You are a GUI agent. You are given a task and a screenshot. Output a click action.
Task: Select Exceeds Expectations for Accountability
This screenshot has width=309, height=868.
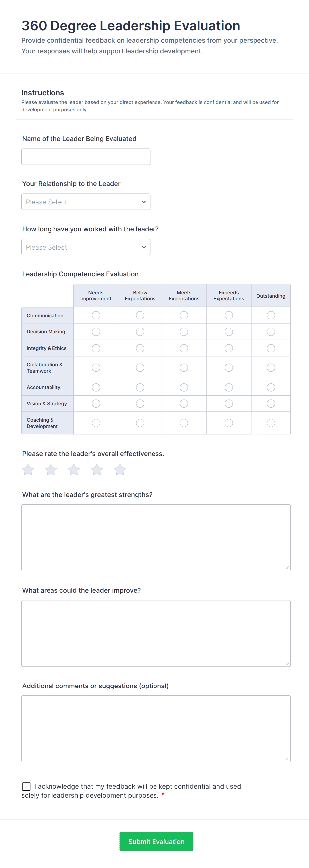point(228,387)
